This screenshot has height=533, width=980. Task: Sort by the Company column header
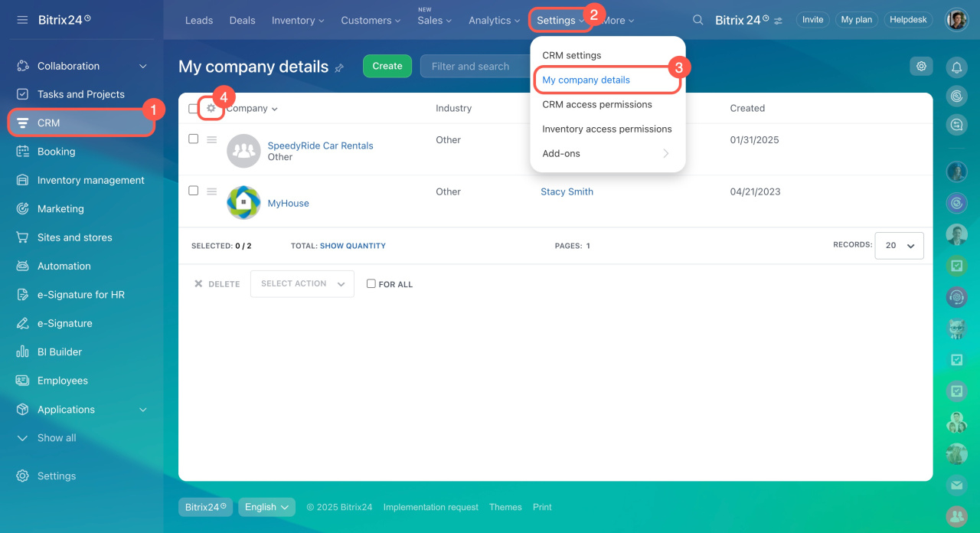coord(252,109)
